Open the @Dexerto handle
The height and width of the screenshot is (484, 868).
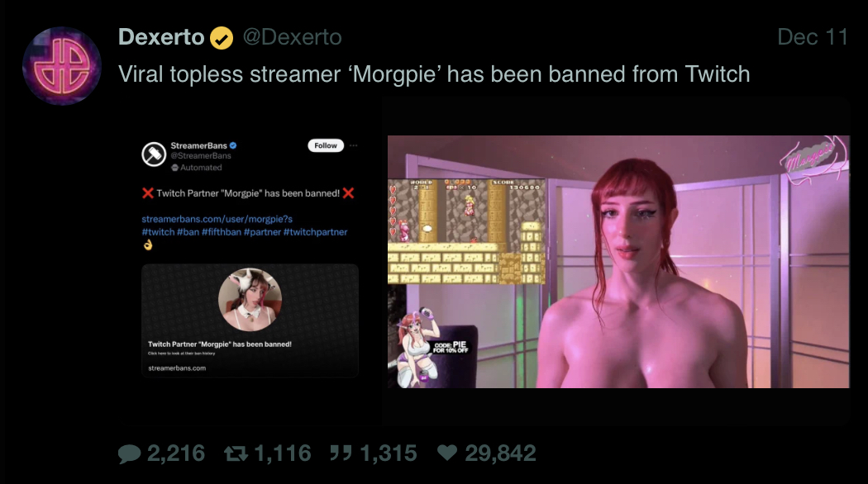(x=293, y=38)
